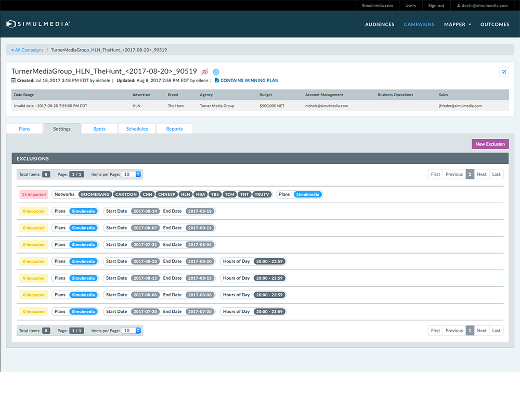Click Hours of Day tag in 2017-07-30 row

[269, 311]
